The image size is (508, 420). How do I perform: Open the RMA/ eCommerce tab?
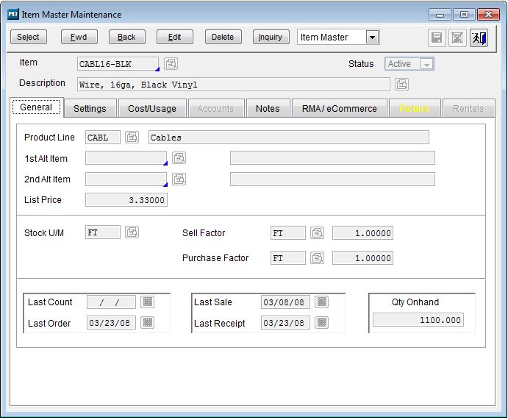(x=339, y=109)
